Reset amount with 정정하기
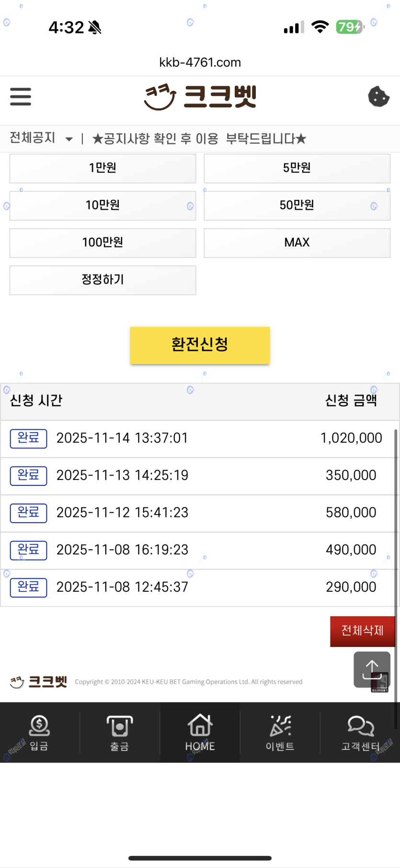 (x=103, y=280)
